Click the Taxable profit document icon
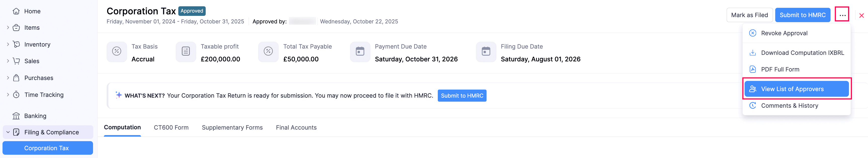The width and height of the screenshot is (868, 158). (x=186, y=52)
